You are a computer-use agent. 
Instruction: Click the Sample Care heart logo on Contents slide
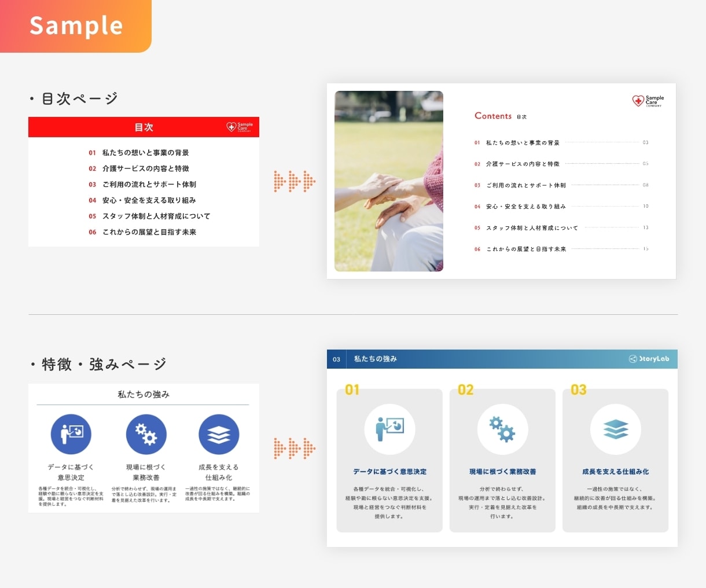click(648, 101)
